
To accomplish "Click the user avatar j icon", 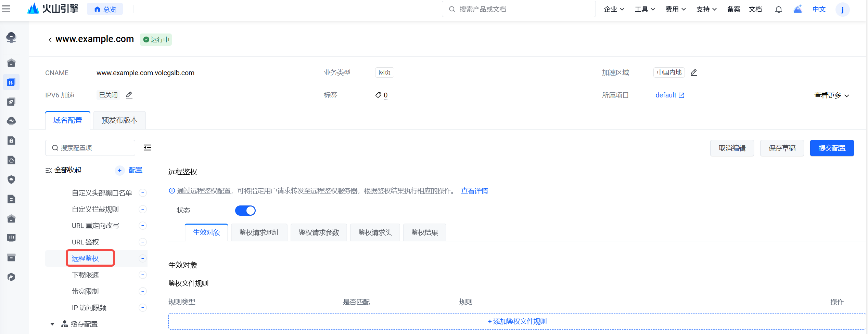I will coord(842,9).
